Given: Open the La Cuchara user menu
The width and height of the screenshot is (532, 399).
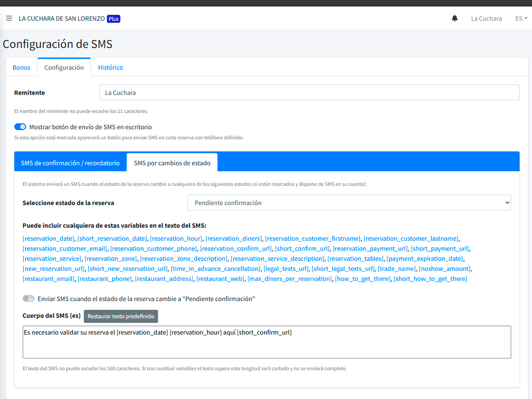Looking at the screenshot, I should [x=486, y=18].
